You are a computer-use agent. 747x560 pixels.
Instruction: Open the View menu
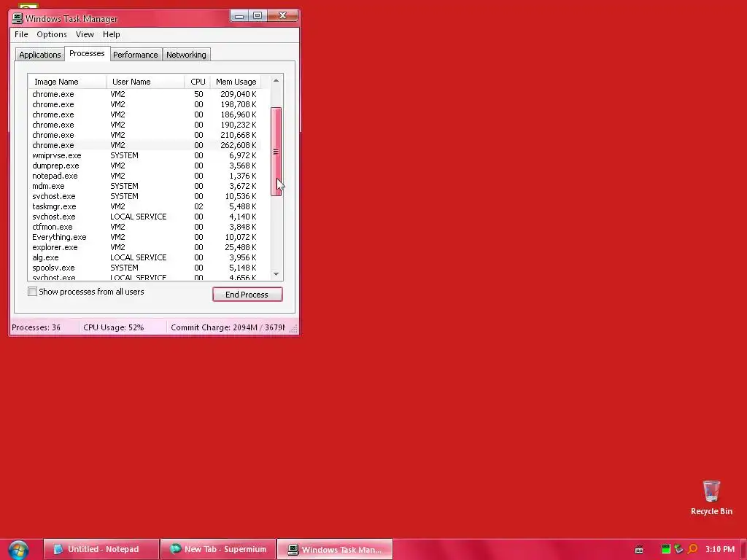tap(85, 34)
